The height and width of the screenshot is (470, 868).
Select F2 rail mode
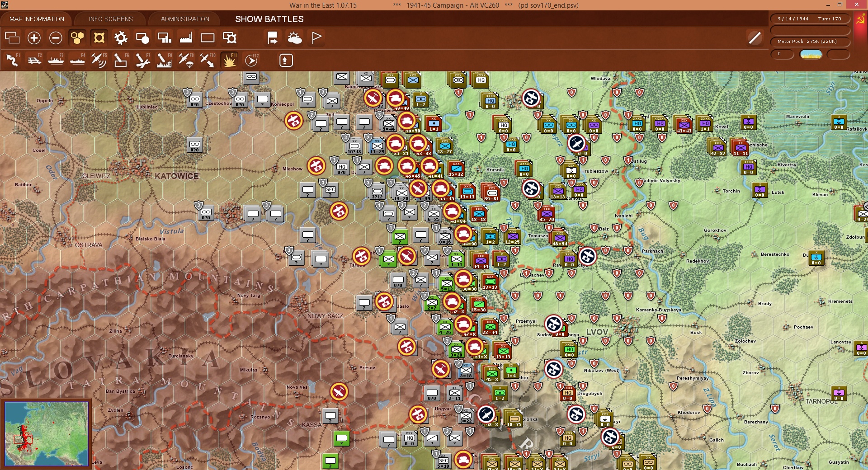point(34,60)
